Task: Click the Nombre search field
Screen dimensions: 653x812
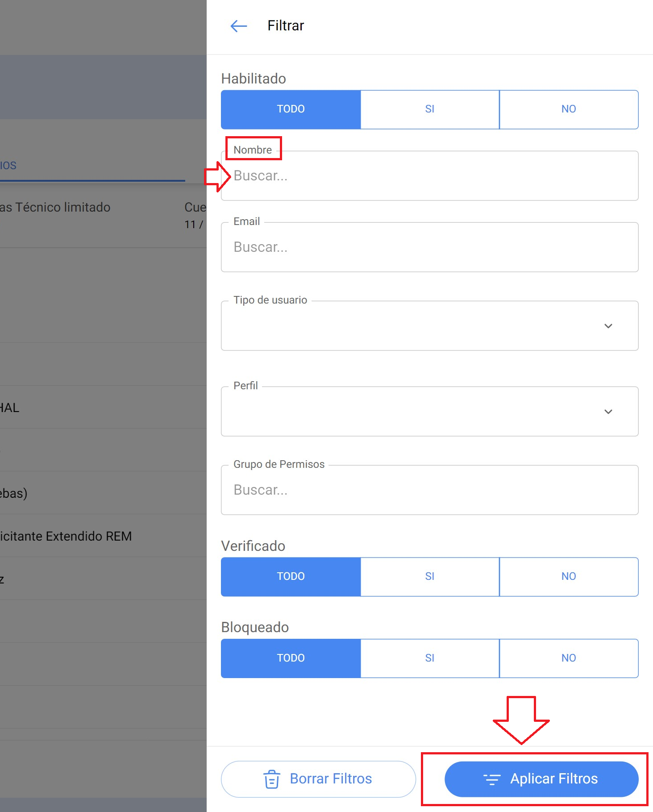Action: tap(428, 176)
